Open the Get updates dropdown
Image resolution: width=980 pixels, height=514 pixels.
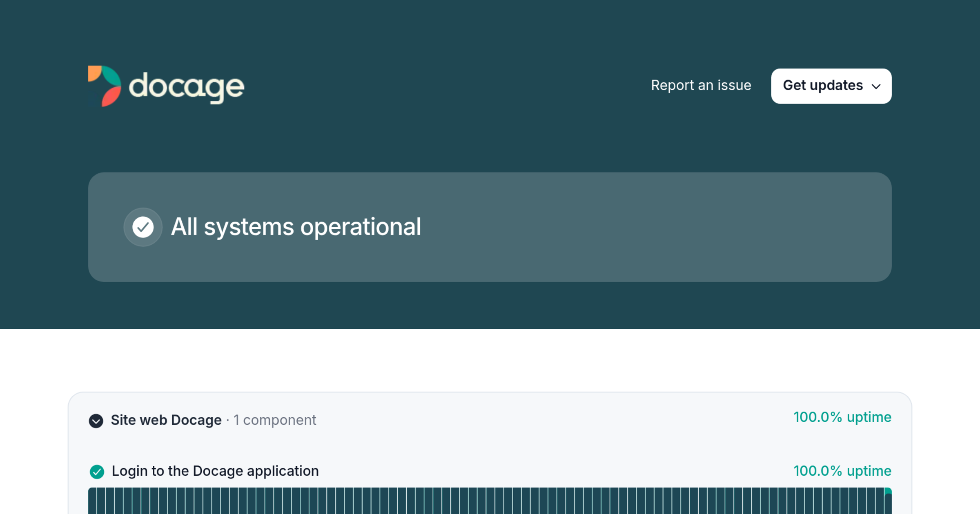click(x=831, y=86)
